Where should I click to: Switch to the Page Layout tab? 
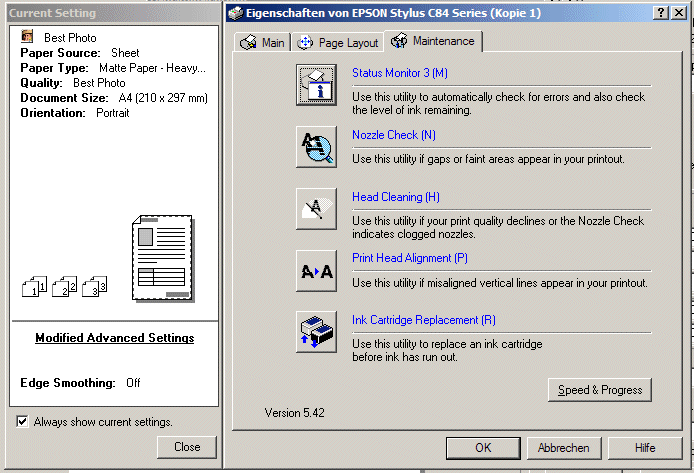[337, 42]
